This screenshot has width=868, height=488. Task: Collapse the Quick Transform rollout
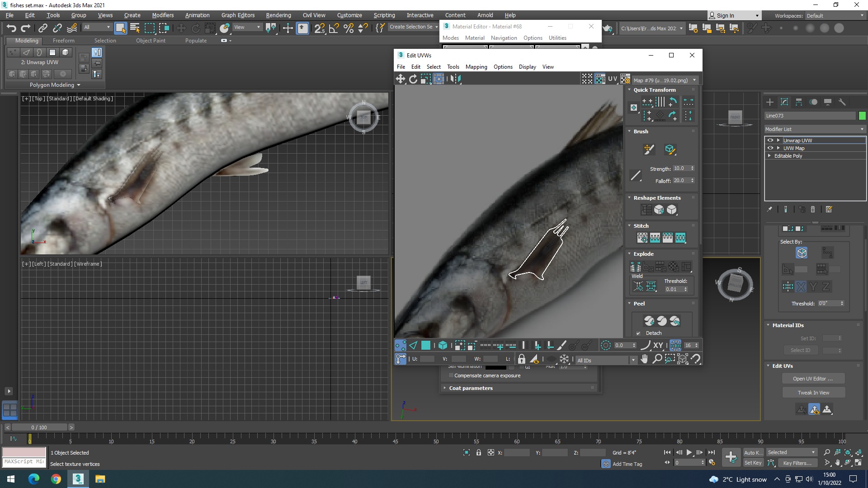point(629,89)
